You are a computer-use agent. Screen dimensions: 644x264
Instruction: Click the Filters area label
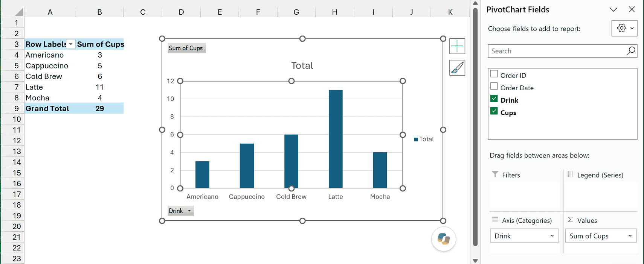(x=511, y=175)
